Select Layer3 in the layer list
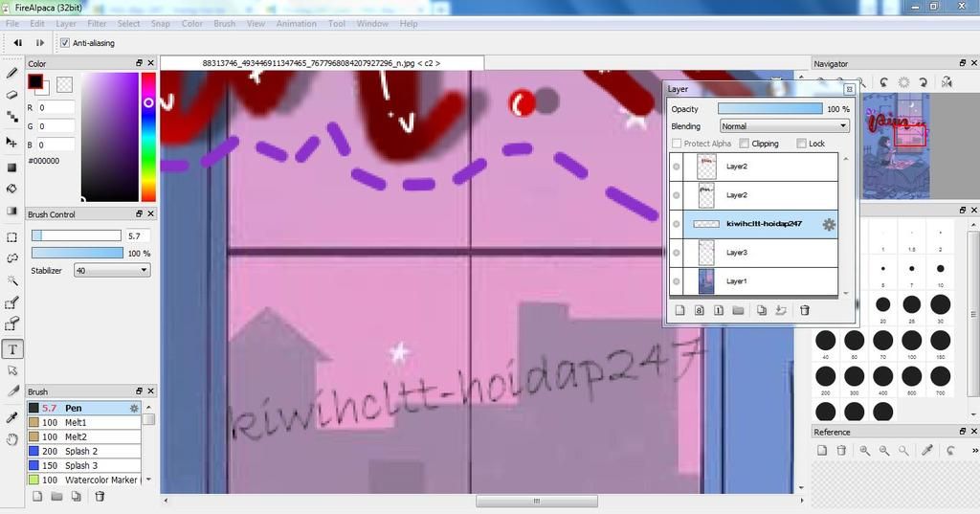The height and width of the screenshot is (514, 980). click(753, 253)
